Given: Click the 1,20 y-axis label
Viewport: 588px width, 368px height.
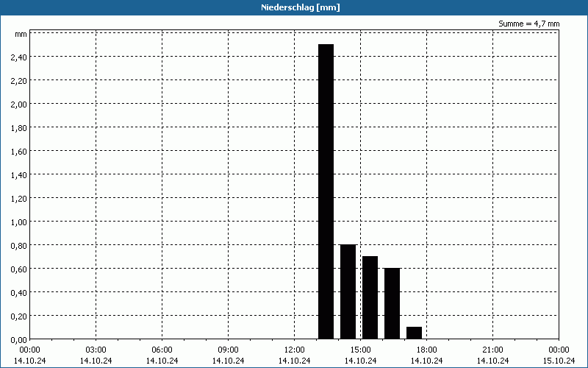Looking at the screenshot, I should (19, 198).
